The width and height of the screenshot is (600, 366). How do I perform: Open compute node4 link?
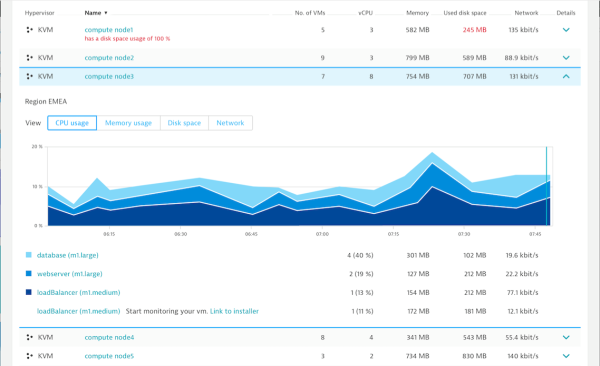pos(109,337)
